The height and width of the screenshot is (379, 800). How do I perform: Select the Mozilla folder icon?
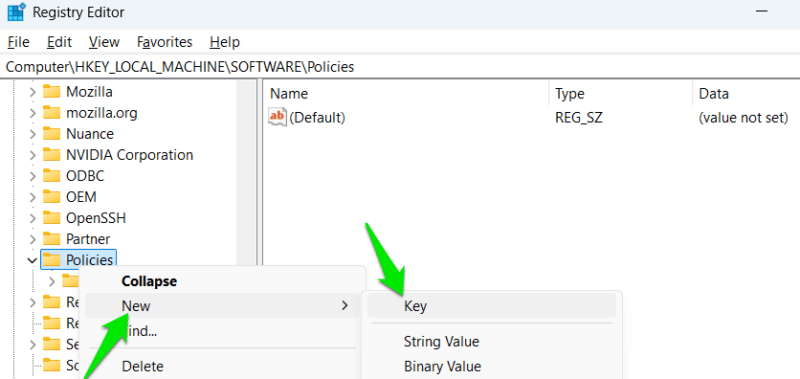[52, 92]
